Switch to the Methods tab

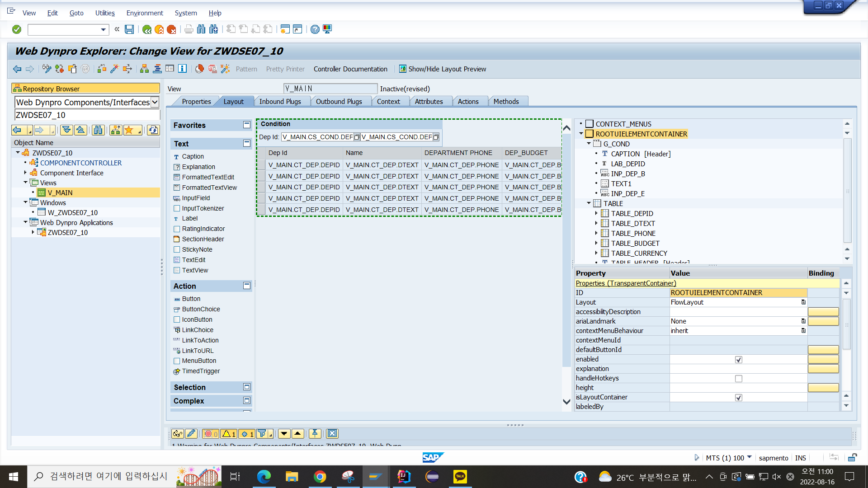[506, 102]
